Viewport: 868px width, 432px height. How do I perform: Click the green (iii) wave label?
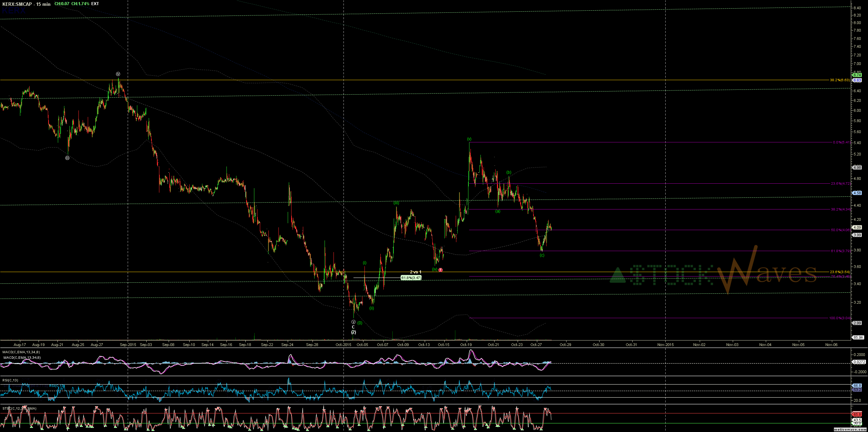coord(396,203)
